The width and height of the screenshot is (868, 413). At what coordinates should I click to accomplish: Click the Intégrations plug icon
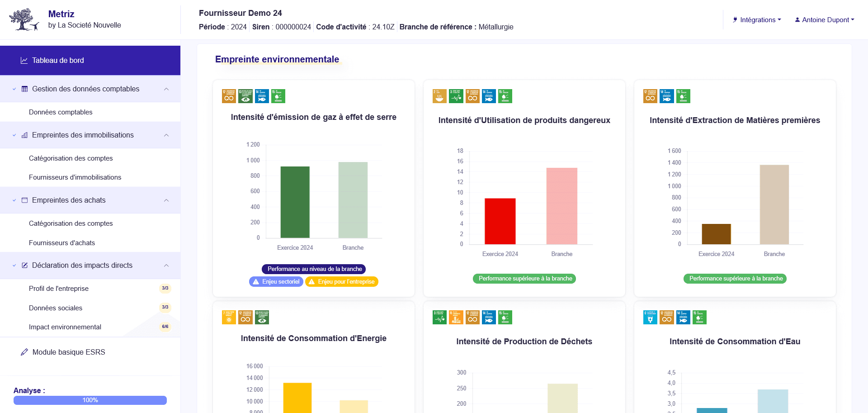click(735, 20)
